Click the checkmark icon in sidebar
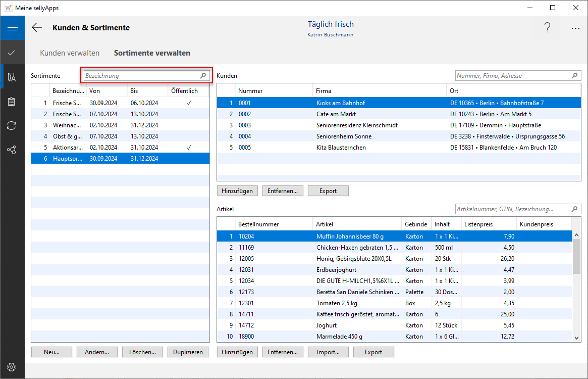 (12, 53)
